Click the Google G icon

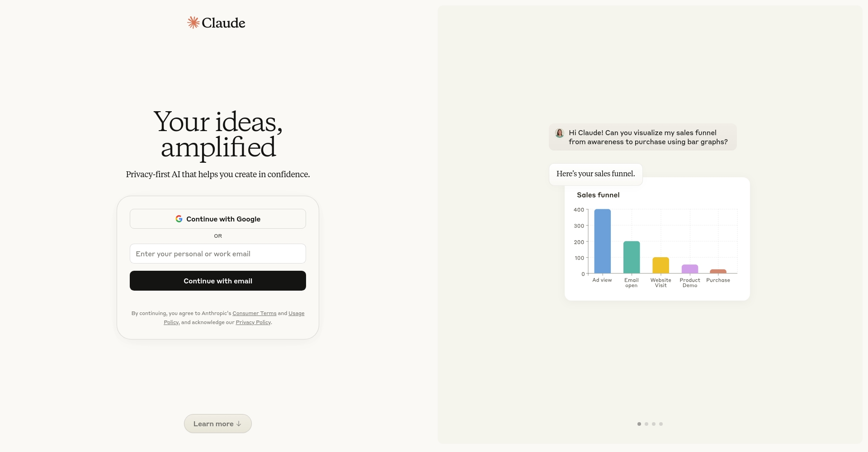[x=179, y=219]
